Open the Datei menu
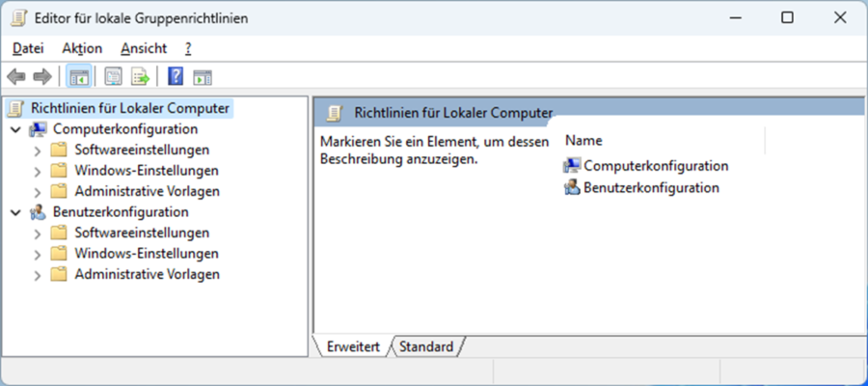The image size is (868, 386). [x=28, y=49]
